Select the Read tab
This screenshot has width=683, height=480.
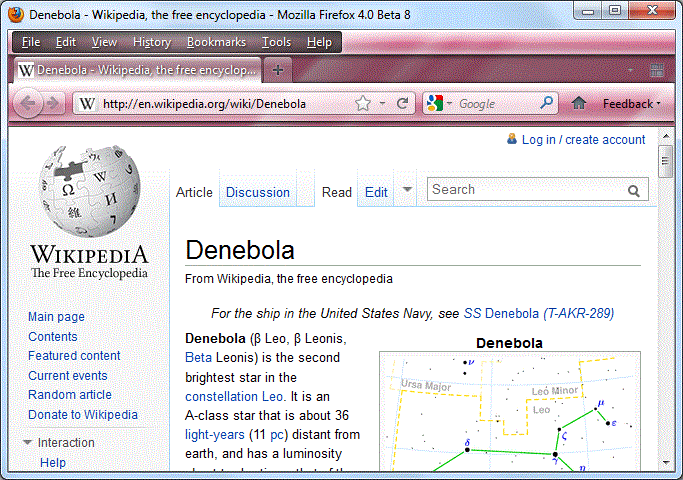pos(337,192)
